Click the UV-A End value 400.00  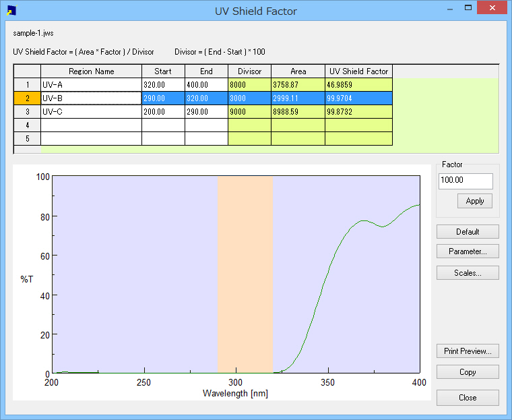coord(206,85)
